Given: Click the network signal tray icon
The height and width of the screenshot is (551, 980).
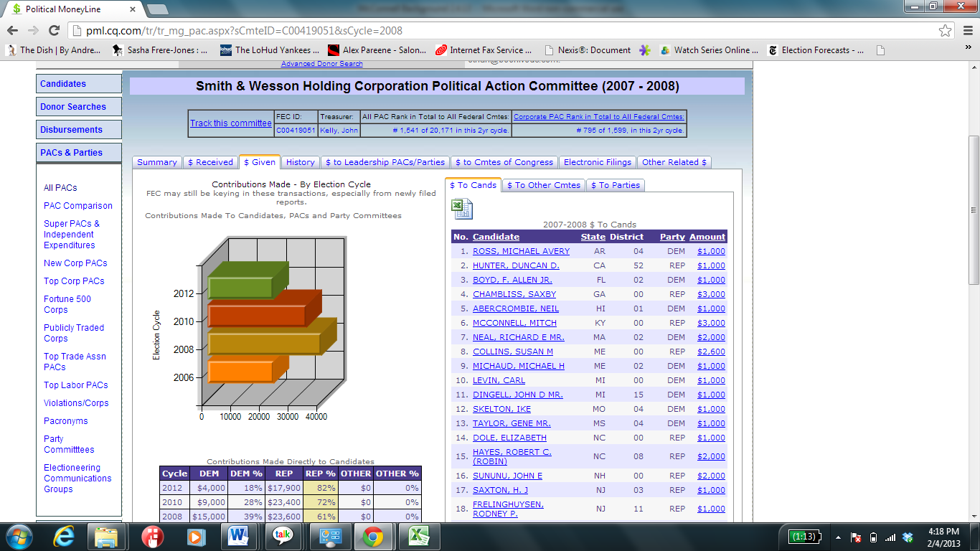Looking at the screenshot, I should tap(890, 537).
